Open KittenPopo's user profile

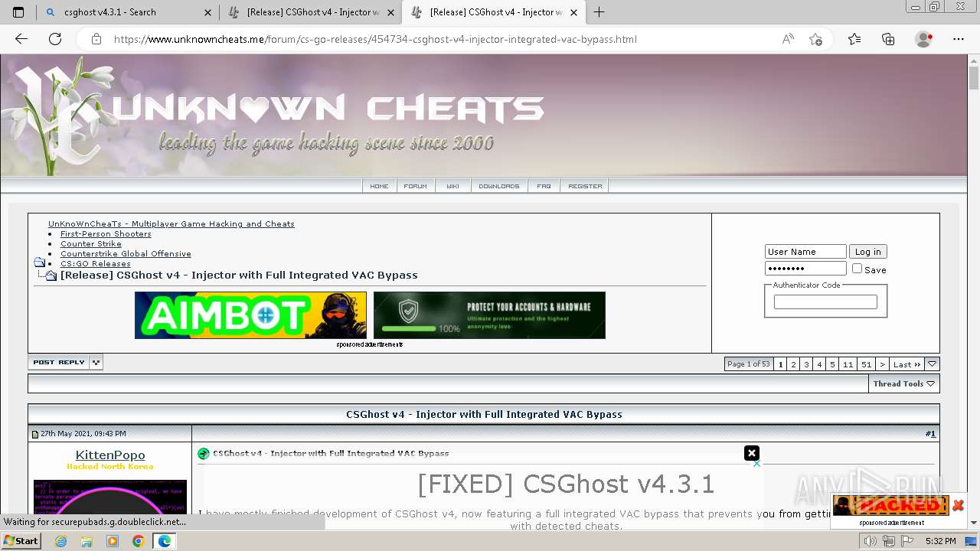click(x=110, y=455)
